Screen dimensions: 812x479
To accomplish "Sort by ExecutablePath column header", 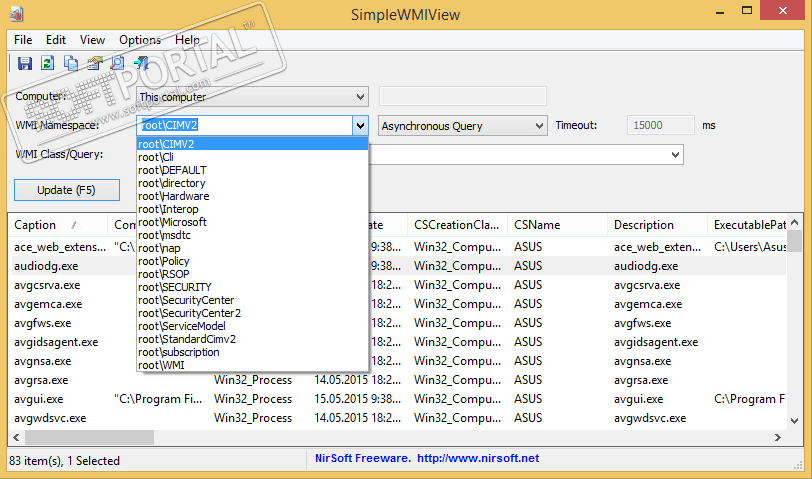I will (x=747, y=225).
